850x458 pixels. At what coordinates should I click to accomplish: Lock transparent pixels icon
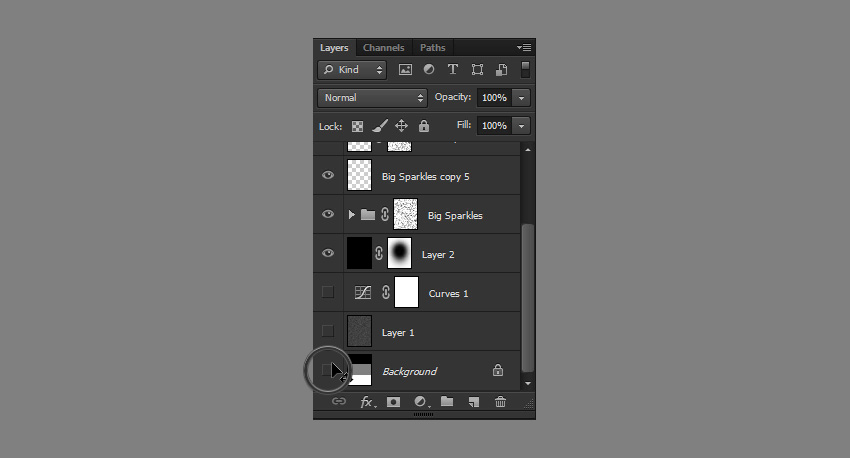pyautogui.click(x=357, y=126)
